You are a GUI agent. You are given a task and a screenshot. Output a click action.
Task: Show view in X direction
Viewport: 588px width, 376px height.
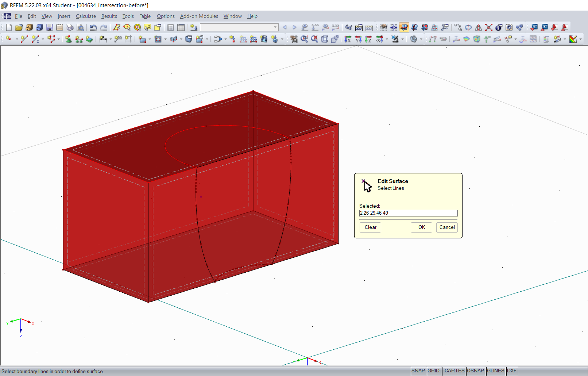point(348,39)
